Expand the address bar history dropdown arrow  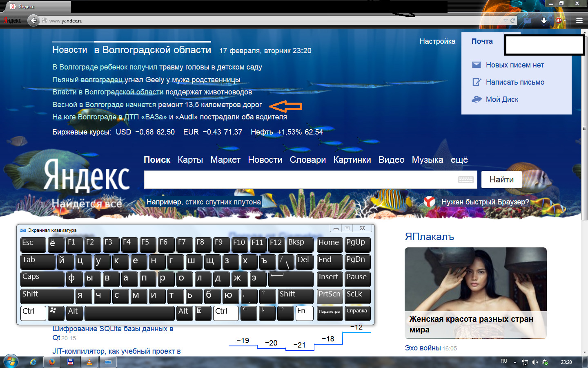coord(506,20)
